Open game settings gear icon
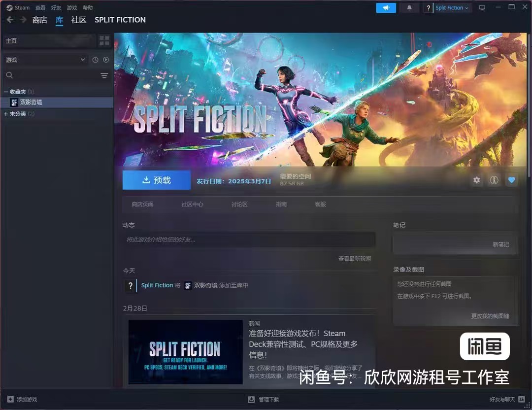This screenshot has width=532, height=410. [x=476, y=180]
